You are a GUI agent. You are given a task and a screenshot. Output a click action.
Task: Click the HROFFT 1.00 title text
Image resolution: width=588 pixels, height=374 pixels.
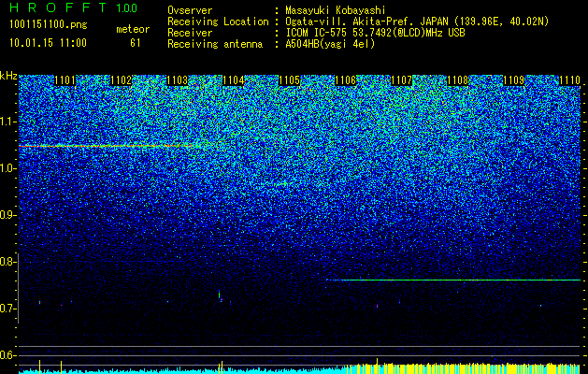(74, 7)
